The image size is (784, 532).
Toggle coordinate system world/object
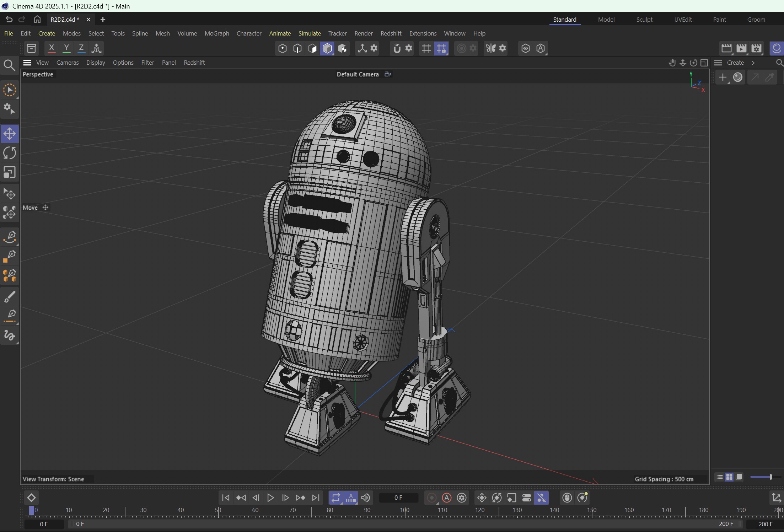[x=96, y=48]
